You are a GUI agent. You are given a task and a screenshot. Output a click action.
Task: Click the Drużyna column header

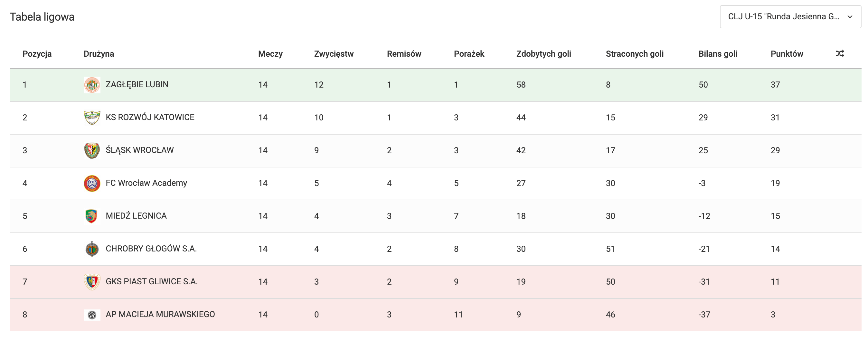point(99,54)
